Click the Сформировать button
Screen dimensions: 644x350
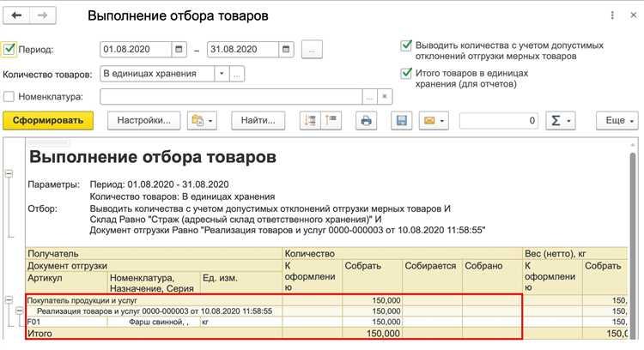click(x=48, y=121)
